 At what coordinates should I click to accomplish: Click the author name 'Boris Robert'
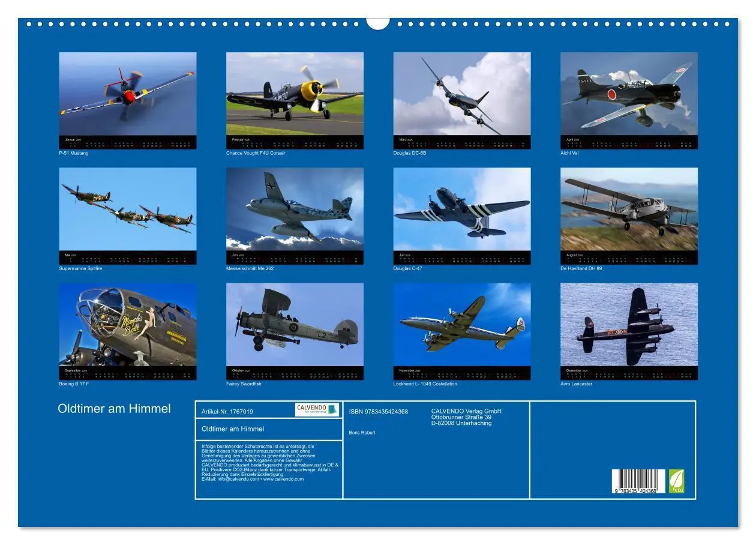coord(362,433)
